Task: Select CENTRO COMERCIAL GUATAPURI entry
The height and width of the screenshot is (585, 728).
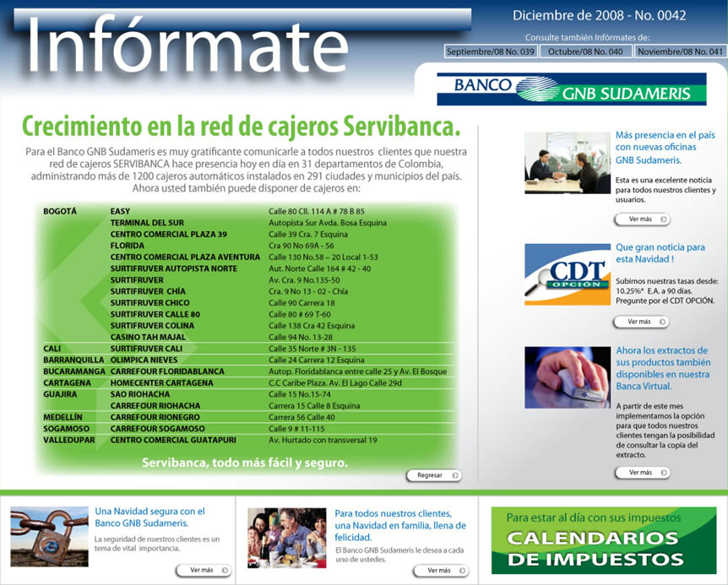Action: (173, 441)
